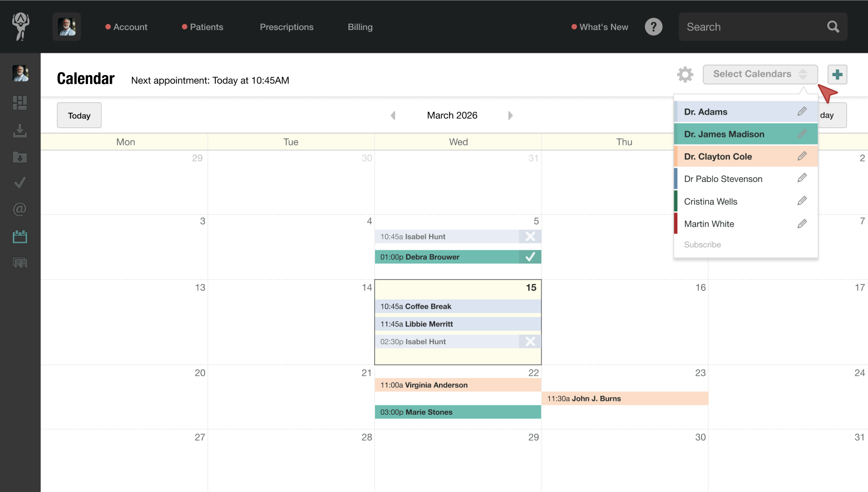
Task: Cancel Isabel Hunt's 02:30p appointment with the X
Action: pyautogui.click(x=529, y=341)
